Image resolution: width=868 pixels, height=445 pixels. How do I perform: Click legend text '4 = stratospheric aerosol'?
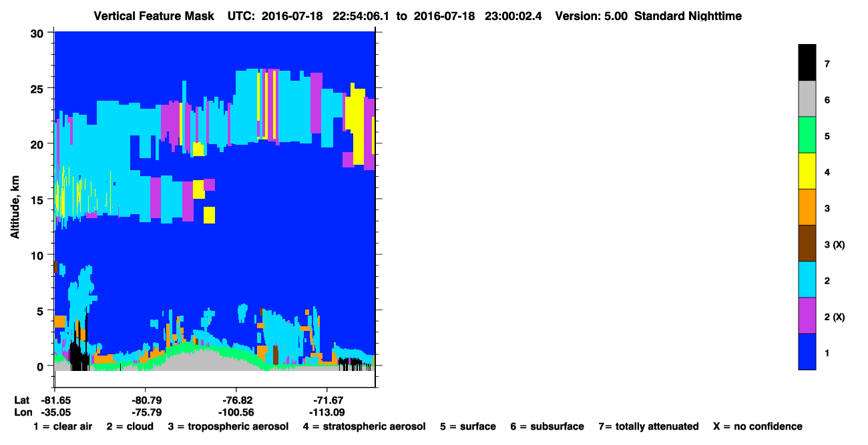(x=364, y=426)
